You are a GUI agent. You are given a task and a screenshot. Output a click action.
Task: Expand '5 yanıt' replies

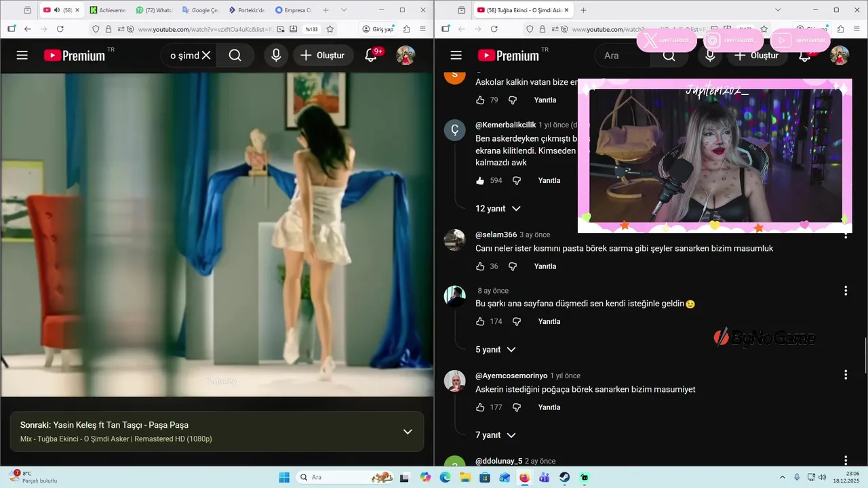[x=496, y=350]
